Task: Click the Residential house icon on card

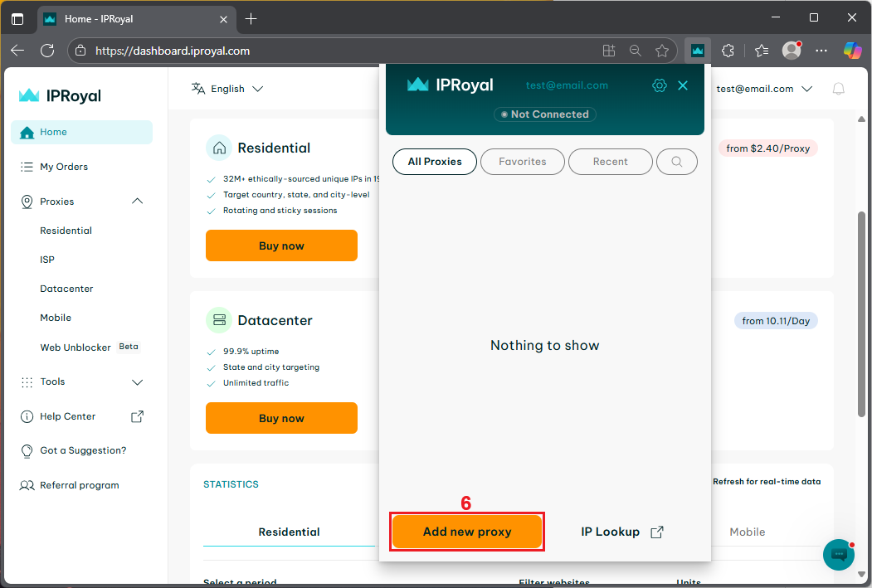Action: [219, 148]
